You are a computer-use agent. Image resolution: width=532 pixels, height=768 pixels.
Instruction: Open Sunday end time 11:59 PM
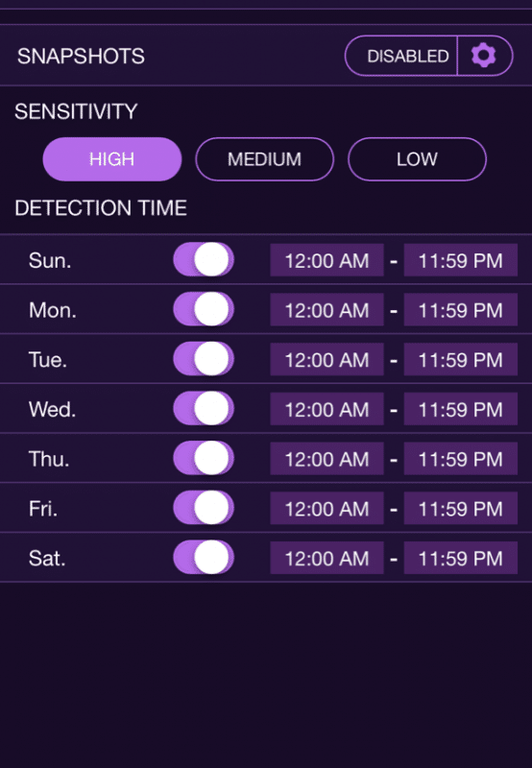(461, 260)
